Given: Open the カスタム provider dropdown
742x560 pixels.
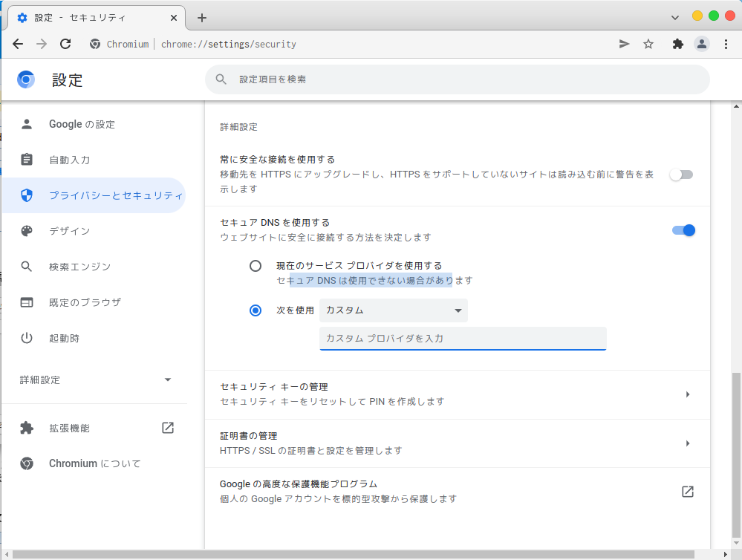Looking at the screenshot, I should tap(394, 310).
